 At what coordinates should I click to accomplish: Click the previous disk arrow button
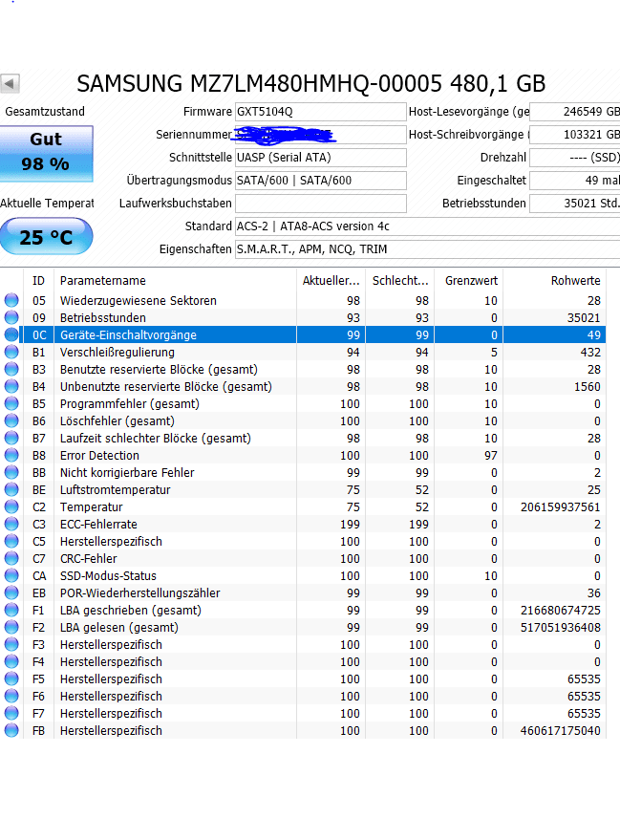(11, 83)
